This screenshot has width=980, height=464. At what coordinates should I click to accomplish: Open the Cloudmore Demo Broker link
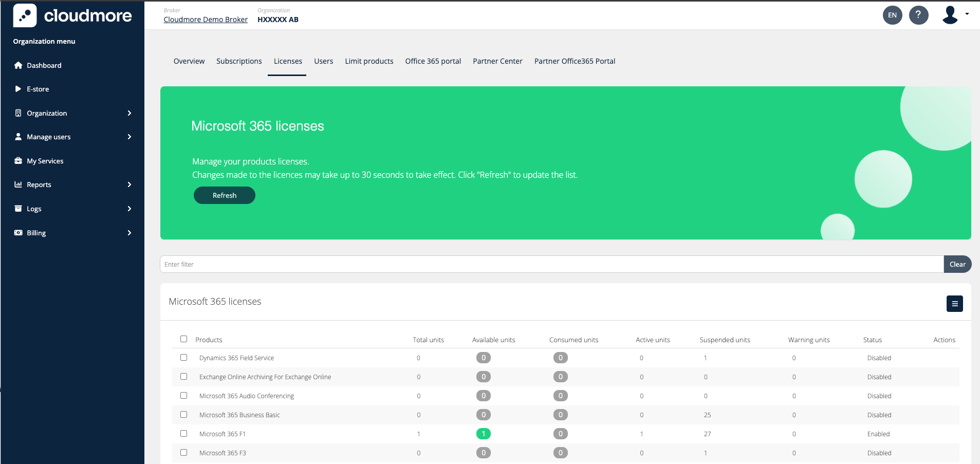(x=205, y=20)
